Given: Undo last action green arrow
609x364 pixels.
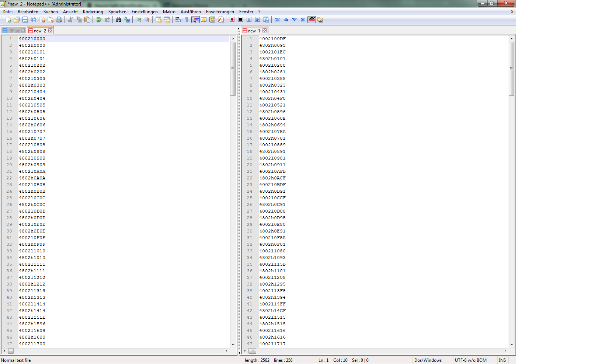Looking at the screenshot, I should [99, 20].
